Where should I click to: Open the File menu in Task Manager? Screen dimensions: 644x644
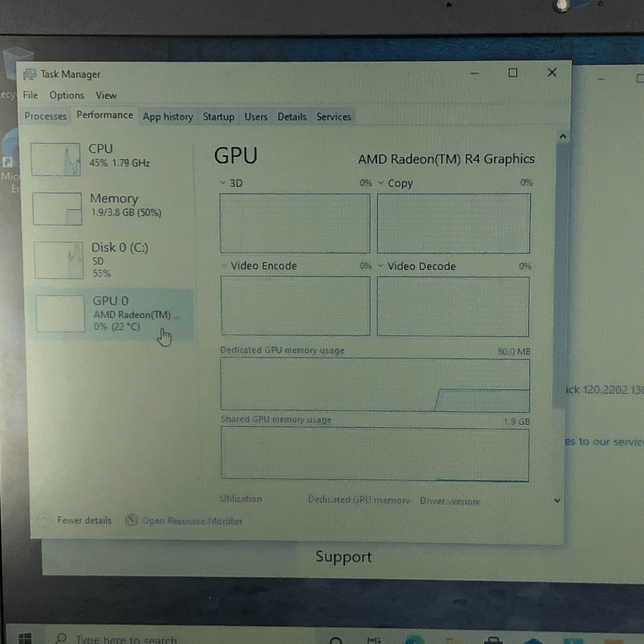click(x=31, y=95)
